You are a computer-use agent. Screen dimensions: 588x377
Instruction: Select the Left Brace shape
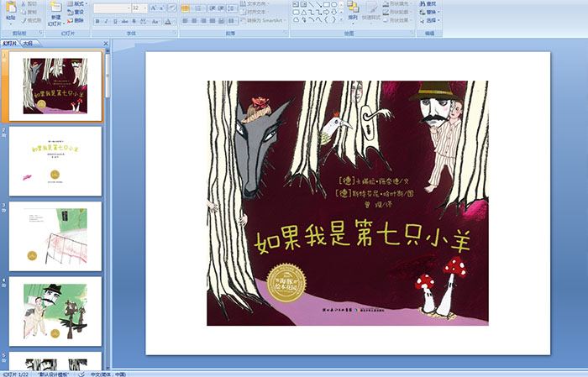(x=326, y=19)
